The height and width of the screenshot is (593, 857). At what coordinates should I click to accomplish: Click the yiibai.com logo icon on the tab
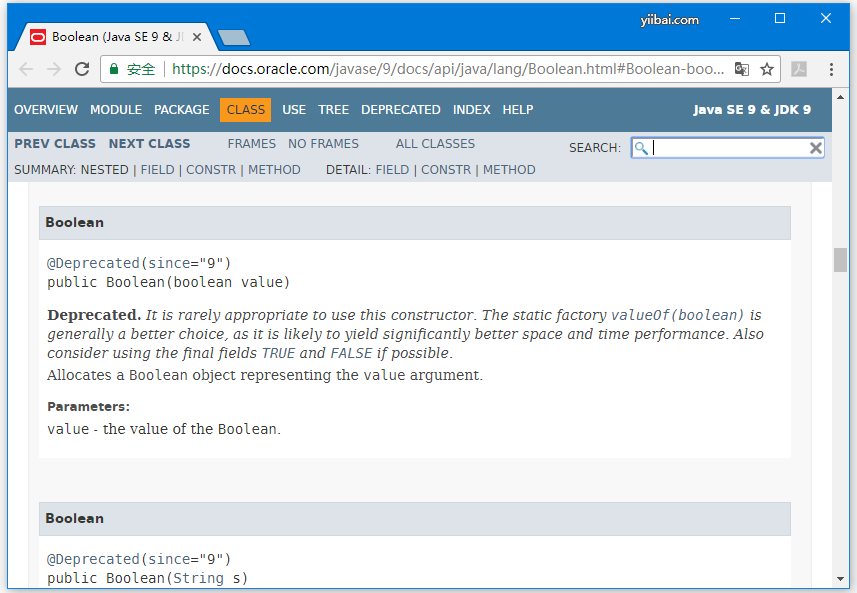(x=36, y=36)
